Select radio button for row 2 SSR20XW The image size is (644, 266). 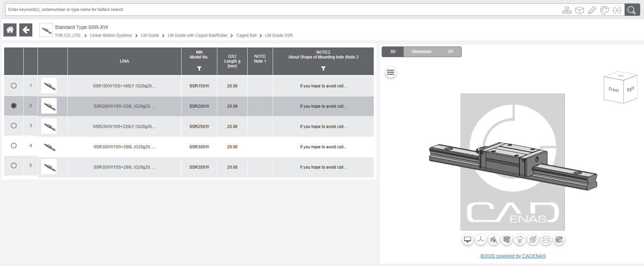(14, 106)
